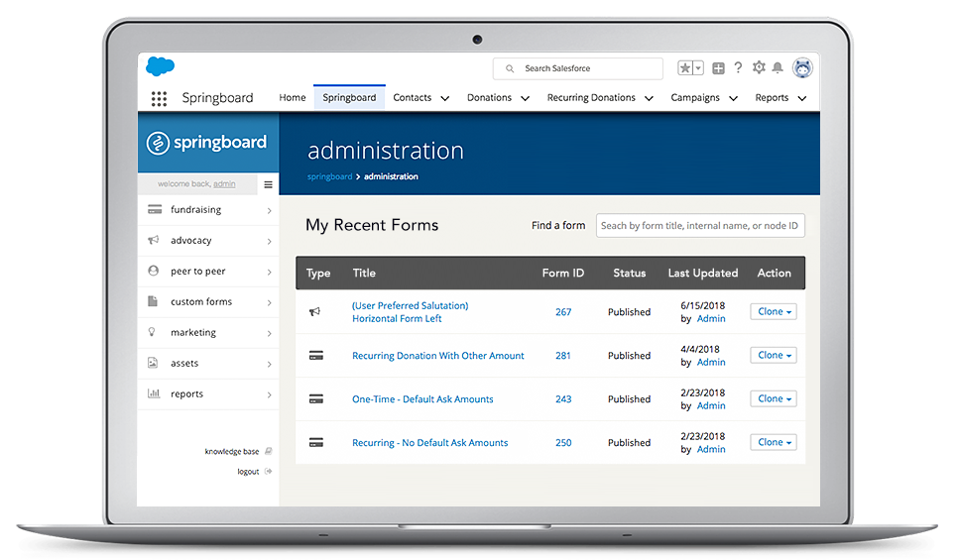Click Admin link in 4/4/2018 row
Image resolution: width=958 pixels, height=560 pixels.
[711, 362]
